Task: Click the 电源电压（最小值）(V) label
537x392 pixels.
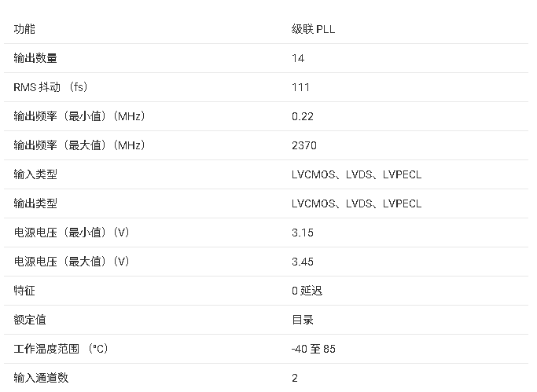Action: click(72, 233)
